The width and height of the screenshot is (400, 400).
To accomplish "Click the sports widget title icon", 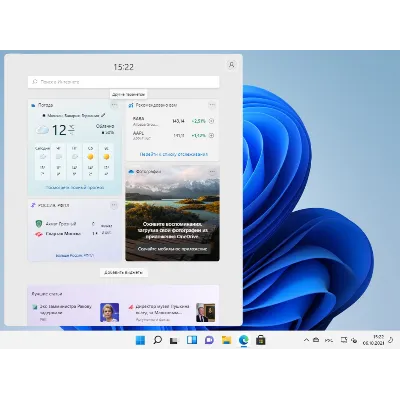I will (x=33, y=205).
